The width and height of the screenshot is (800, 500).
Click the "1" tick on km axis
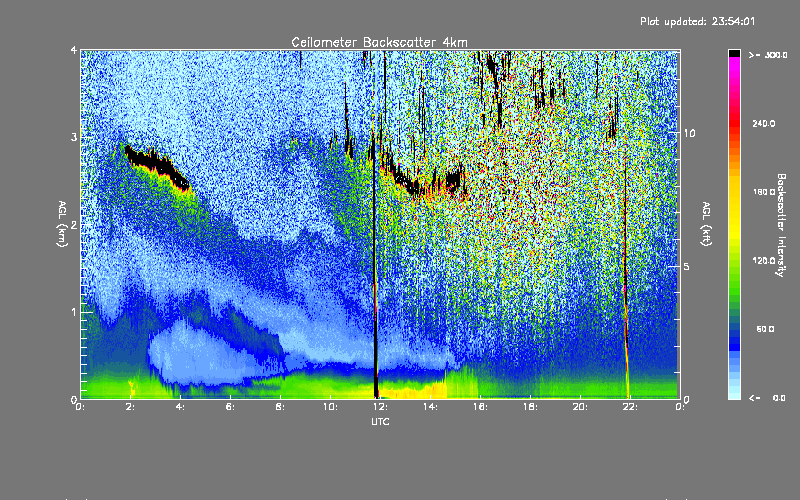click(x=74, y=312)
